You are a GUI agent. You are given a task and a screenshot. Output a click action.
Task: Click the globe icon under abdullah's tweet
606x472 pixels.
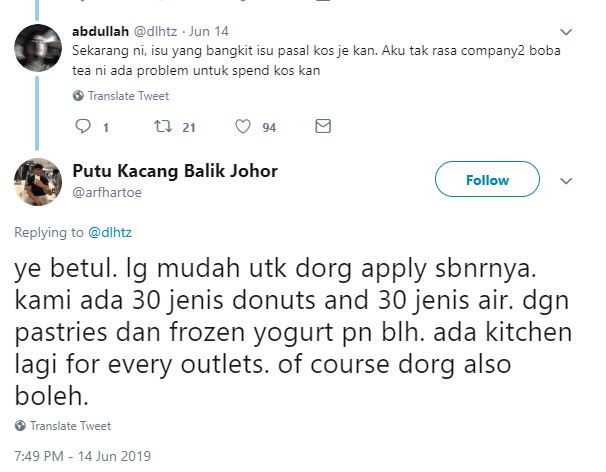click(79, 97)
